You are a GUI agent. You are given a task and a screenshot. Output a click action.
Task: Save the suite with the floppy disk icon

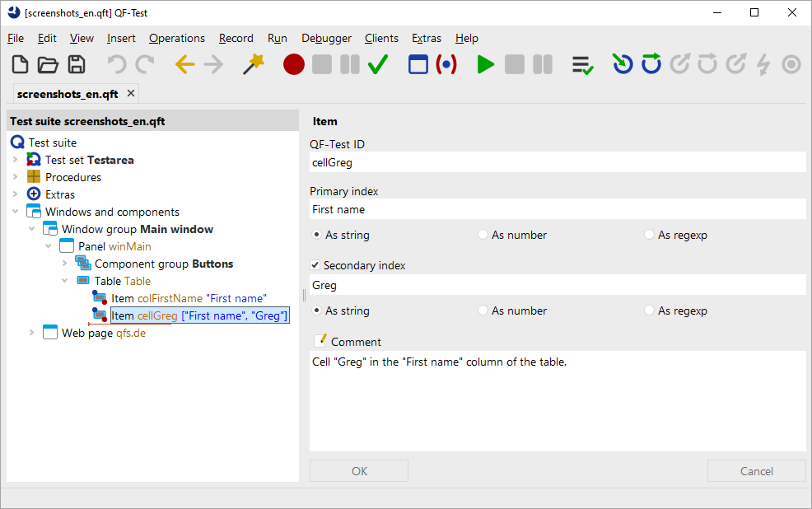pos(77,65)
